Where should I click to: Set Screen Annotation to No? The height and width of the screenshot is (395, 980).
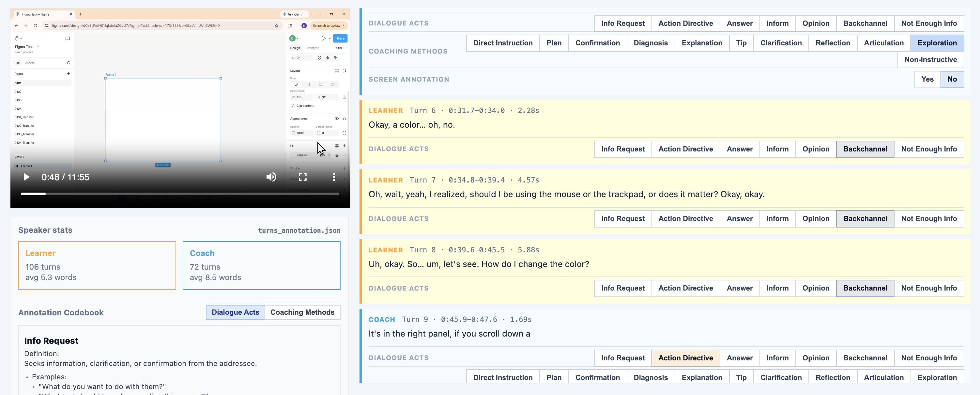(952, 79)
